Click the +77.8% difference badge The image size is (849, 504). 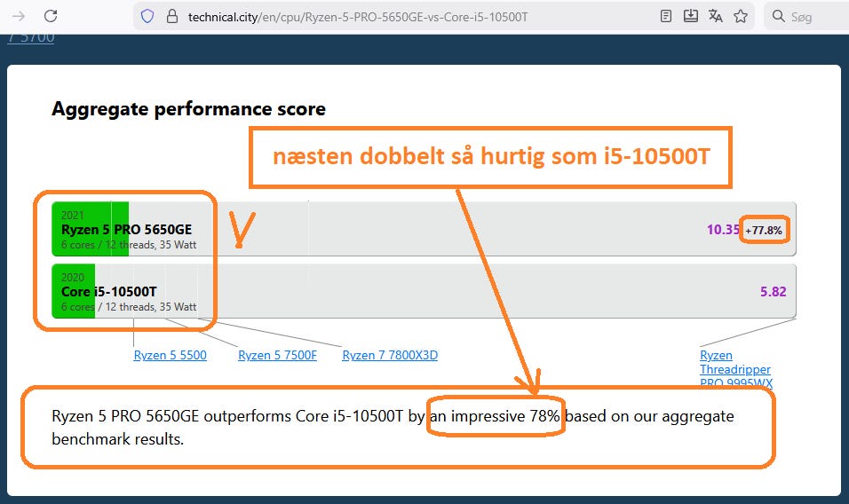point(764,231)
